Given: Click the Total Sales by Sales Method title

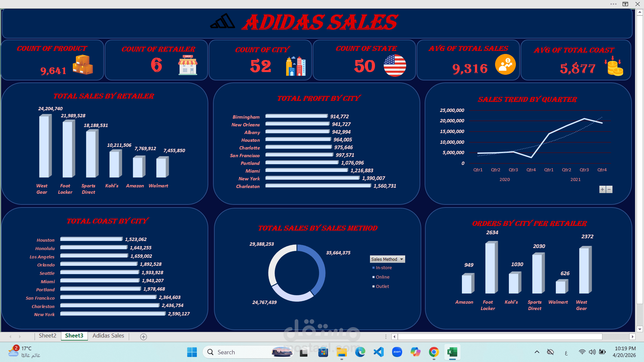Looking at the screenshot, I should coord(318,228).
